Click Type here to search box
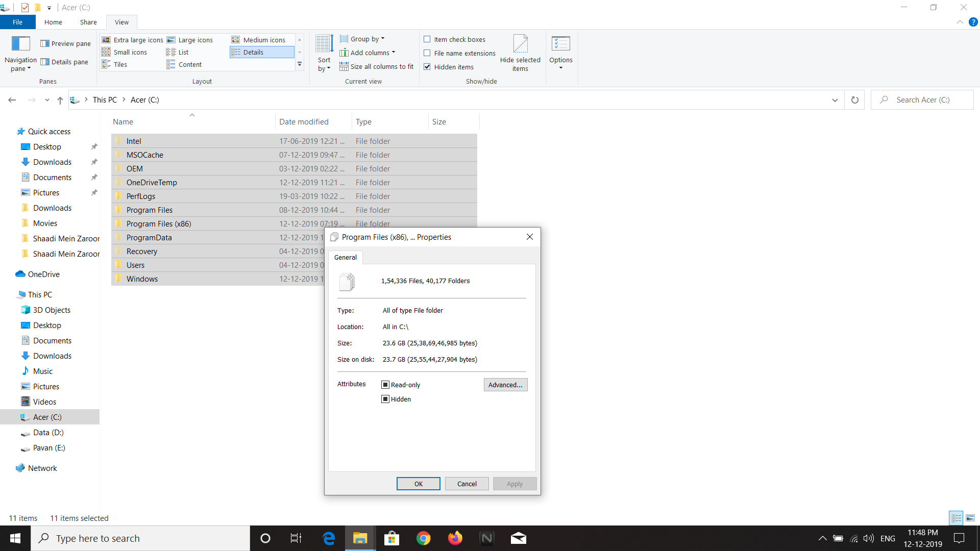Image resolution: width=980 pixels, height=551 pixels. pos(140,538)
